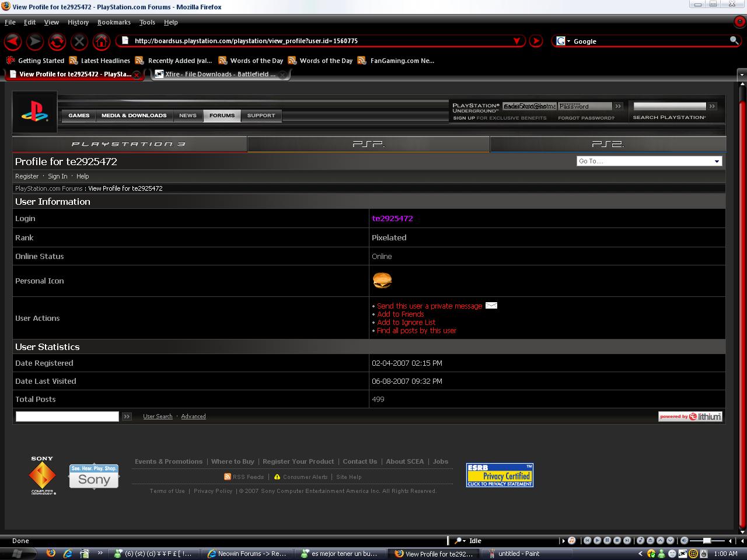Submit the PlayStation site search arrow
This screenshot has width=747, height=560.
click(x=712, y=106)
